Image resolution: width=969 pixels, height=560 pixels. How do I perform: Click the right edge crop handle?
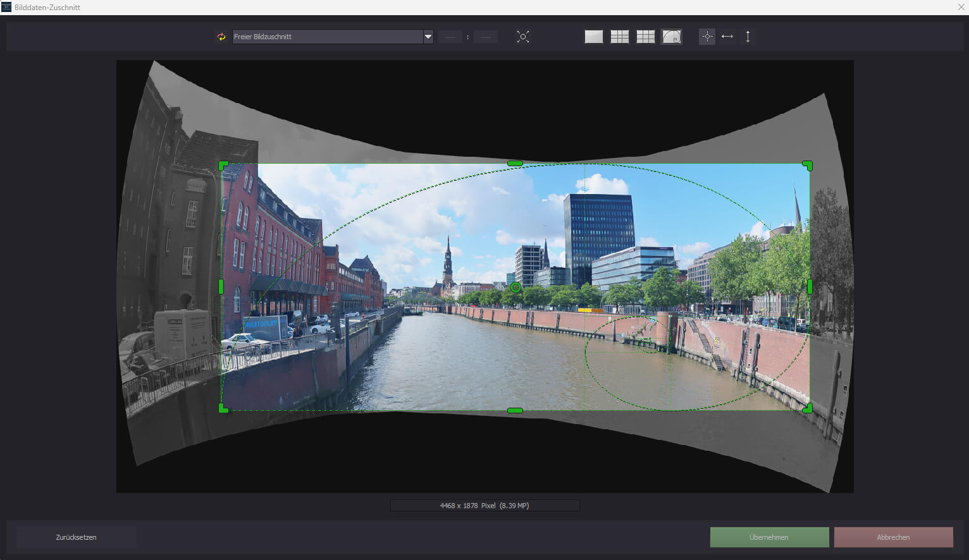pos(810,286)
